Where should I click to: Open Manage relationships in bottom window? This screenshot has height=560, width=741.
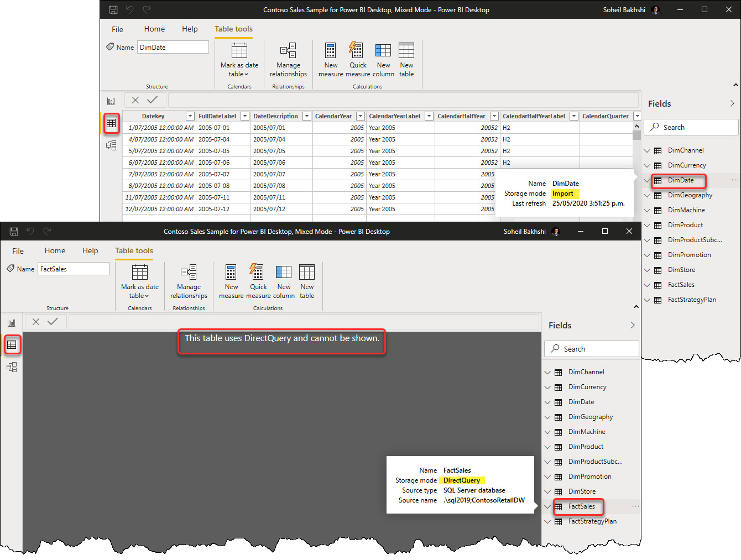pyautogui.click(x=189, y=281)
